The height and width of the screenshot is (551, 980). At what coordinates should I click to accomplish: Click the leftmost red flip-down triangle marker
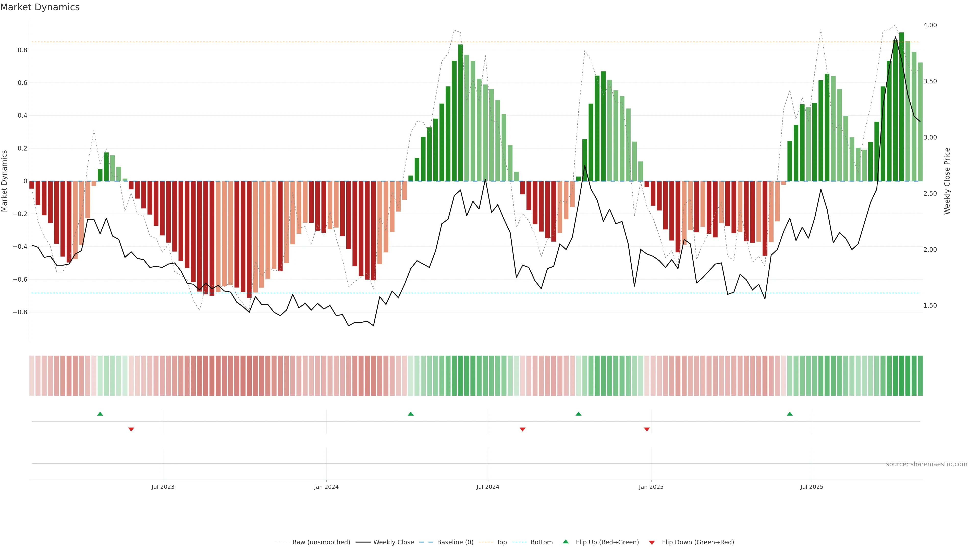(131, 429)
